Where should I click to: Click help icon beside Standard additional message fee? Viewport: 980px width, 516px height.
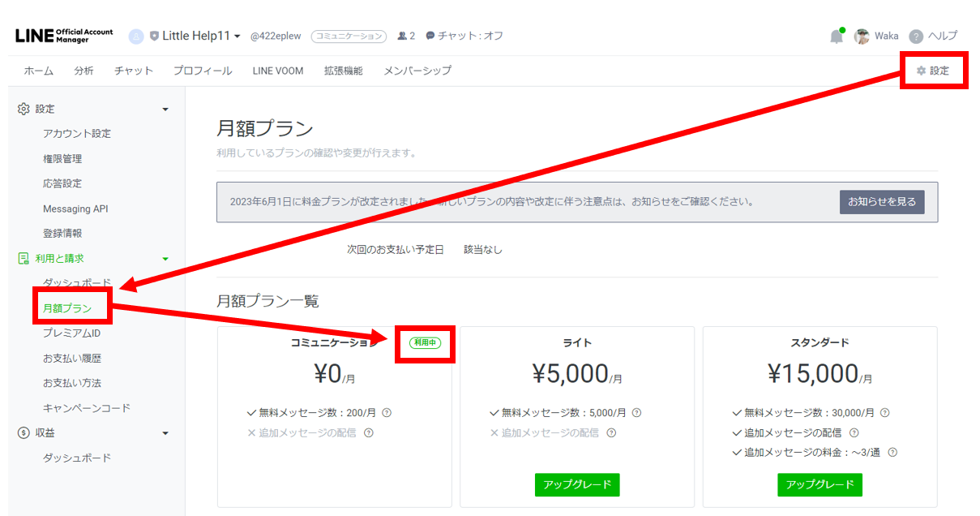tap(892, 453)
